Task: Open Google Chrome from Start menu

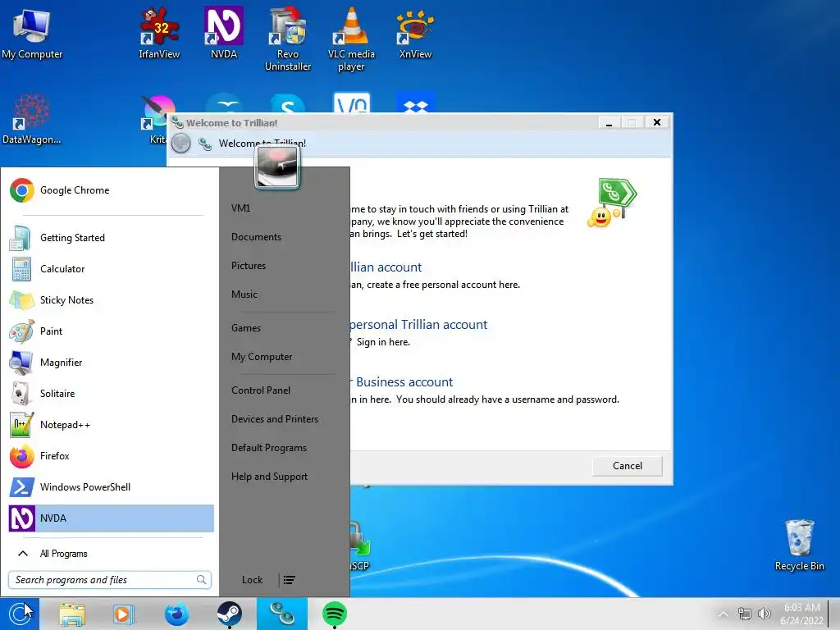Action: point(111,190)
